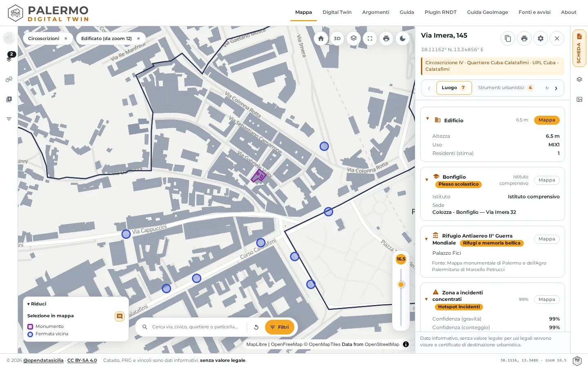Image resolution: width=588 pixels, height=368 pixels.
Task: Click the basemap selector circle in the left sidebar
Action: coord(9,38)
